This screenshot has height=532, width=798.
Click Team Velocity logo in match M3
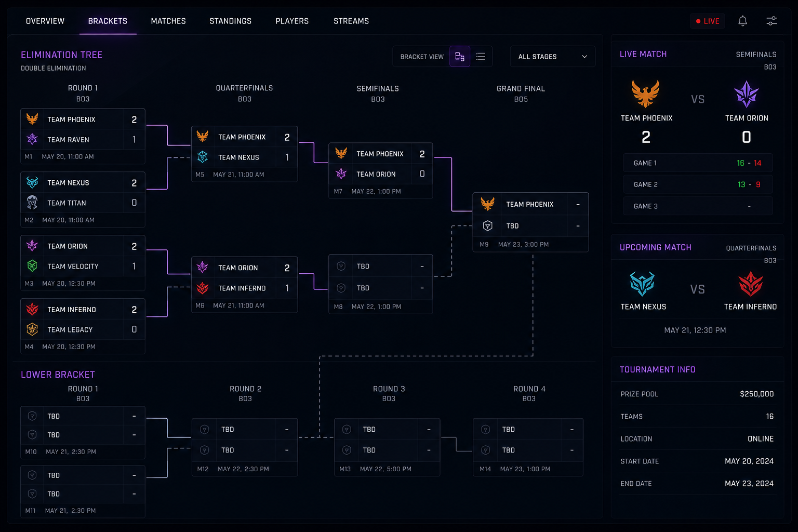click(x=32, y=266)
